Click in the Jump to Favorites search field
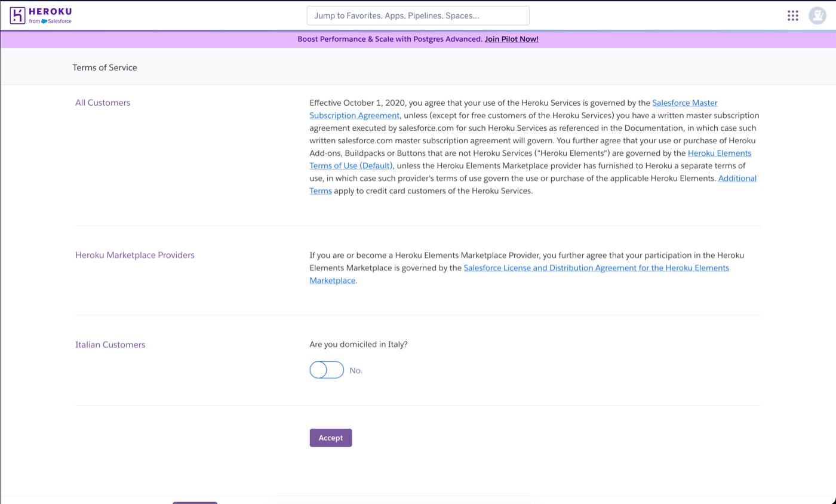 click(x=418, y=16)
